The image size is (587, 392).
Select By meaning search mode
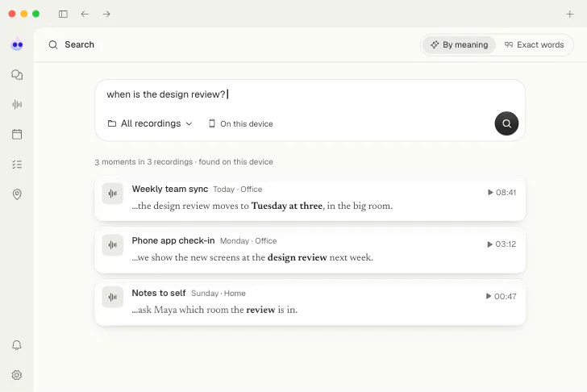[x=459, y=45]
